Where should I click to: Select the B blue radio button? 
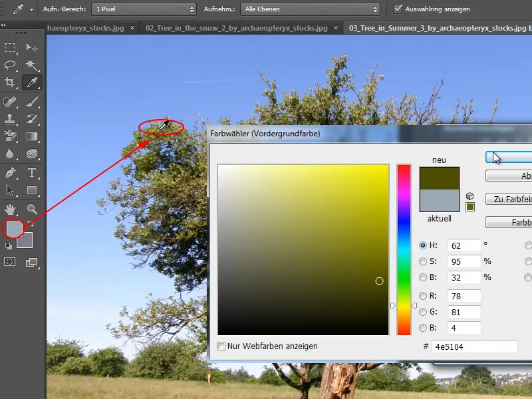[423, 328]
